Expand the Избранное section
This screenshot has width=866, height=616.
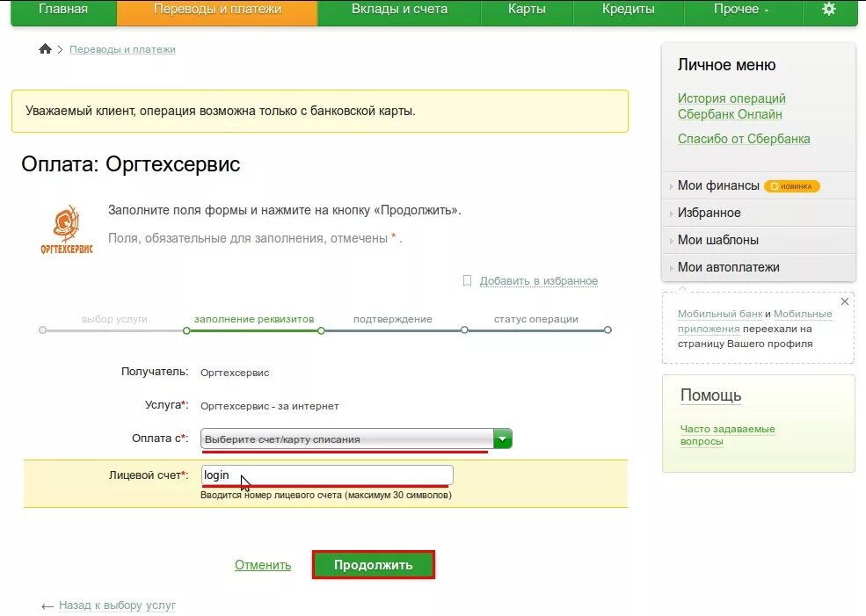tap(710, 213)
